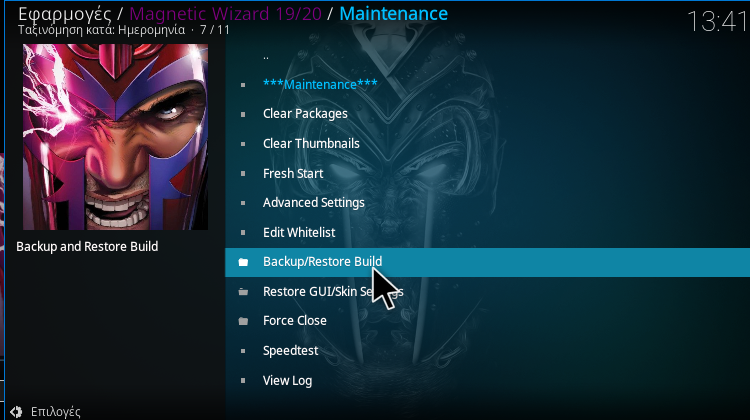
Task: Run Speedtest from the maintenance list
Action: (x=487, y=351)
